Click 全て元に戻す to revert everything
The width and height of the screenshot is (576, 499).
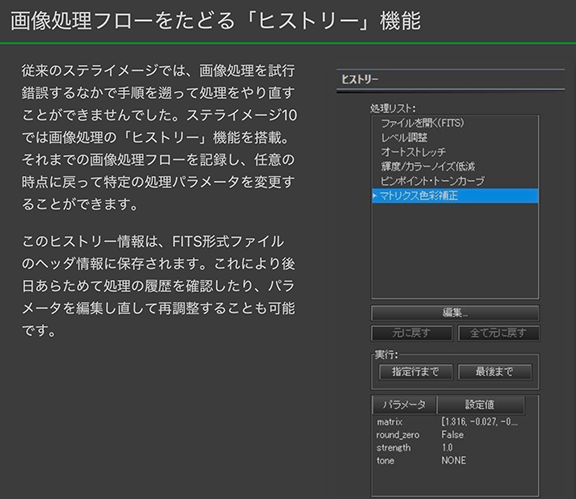coord(498,333)
